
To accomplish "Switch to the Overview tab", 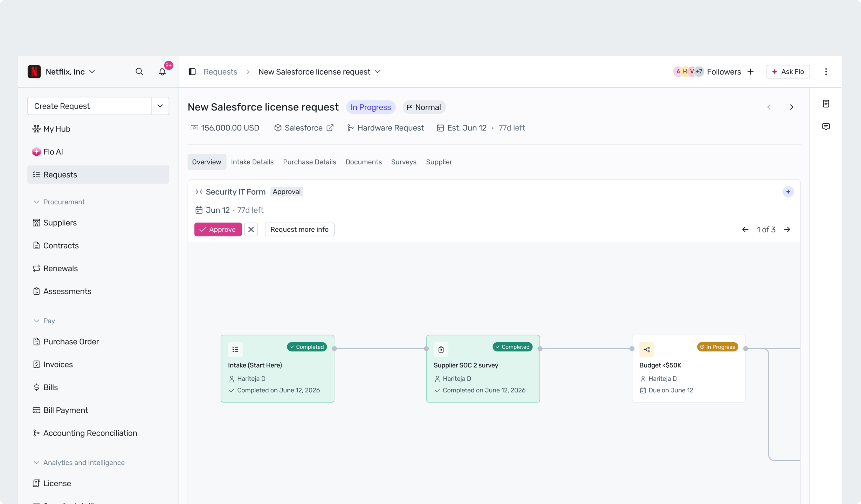I will pyautogui.click(x=207, y=162).
